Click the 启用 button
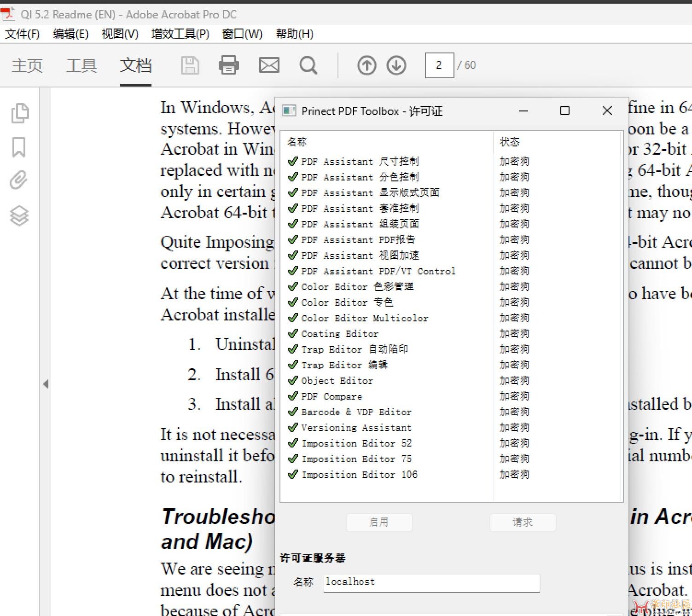The image size is (692, 616). pyautogui.click(x=379, y=522)
